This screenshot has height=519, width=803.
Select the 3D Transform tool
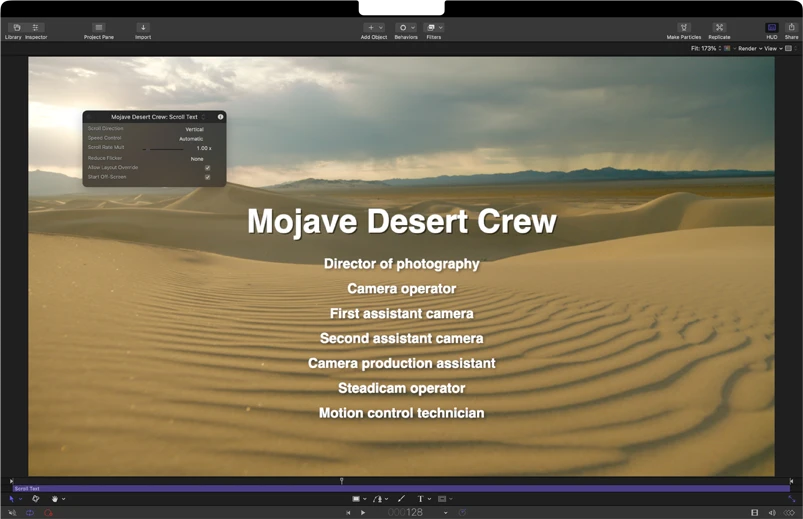[35, 499]
